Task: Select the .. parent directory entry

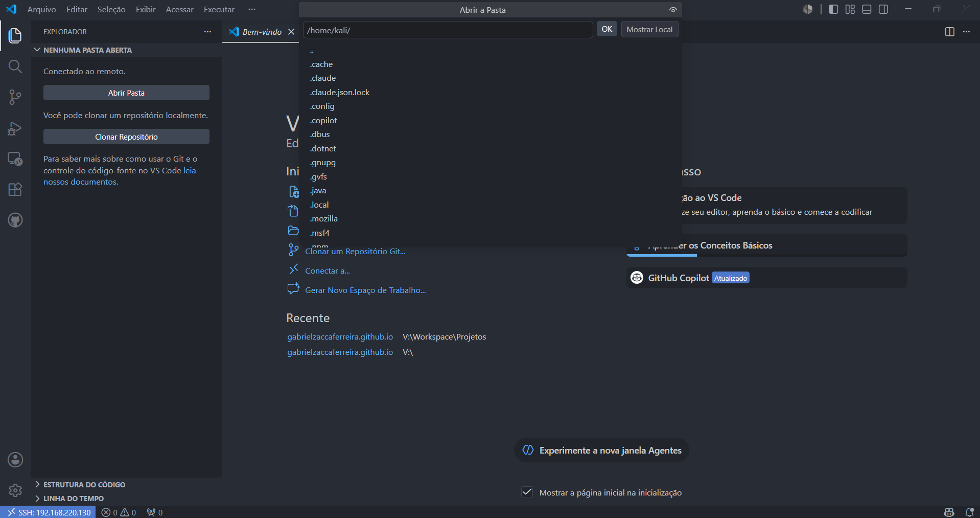Action: coord(491,50)
